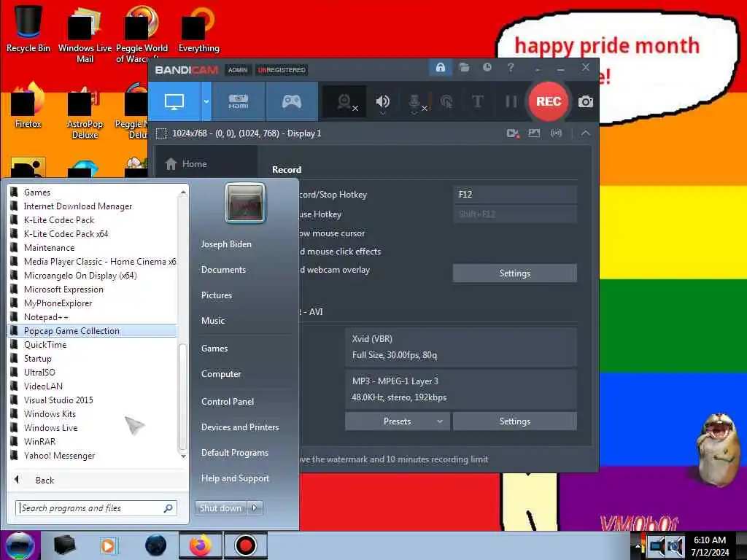Click the Search programs and files box
This screenshot has height=560, width=747.
[x=96, y=508]
